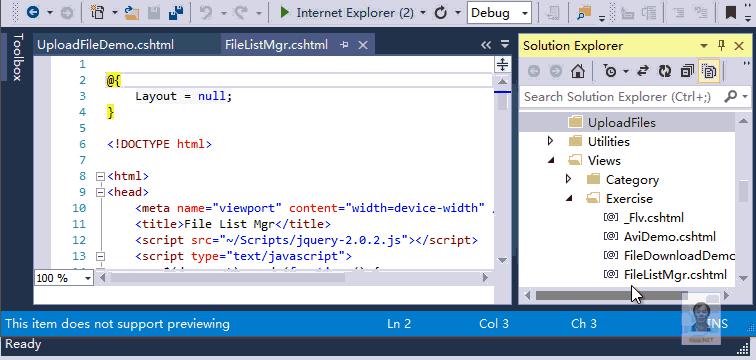
Task: Click Refresh icon in Solution Explorer toolbar
Action: click(665, 72)
